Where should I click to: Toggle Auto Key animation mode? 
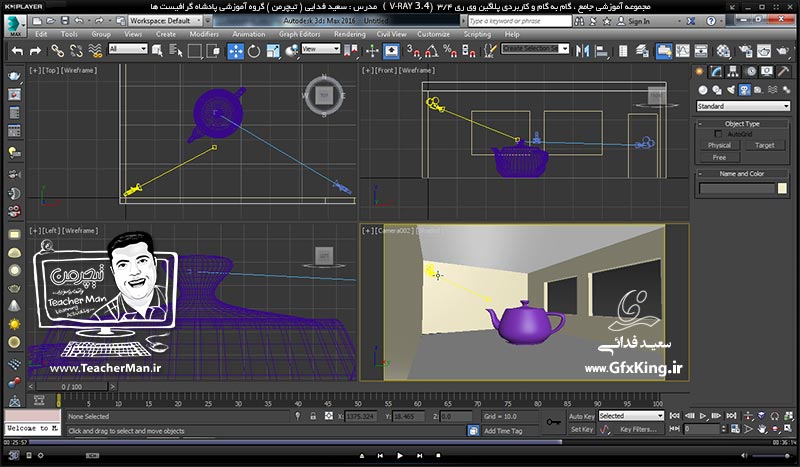582,416
